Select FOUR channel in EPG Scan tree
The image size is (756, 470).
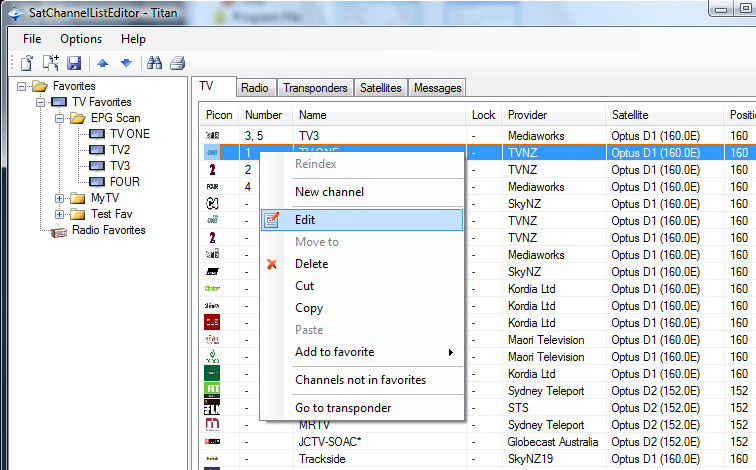click(124, 182)
